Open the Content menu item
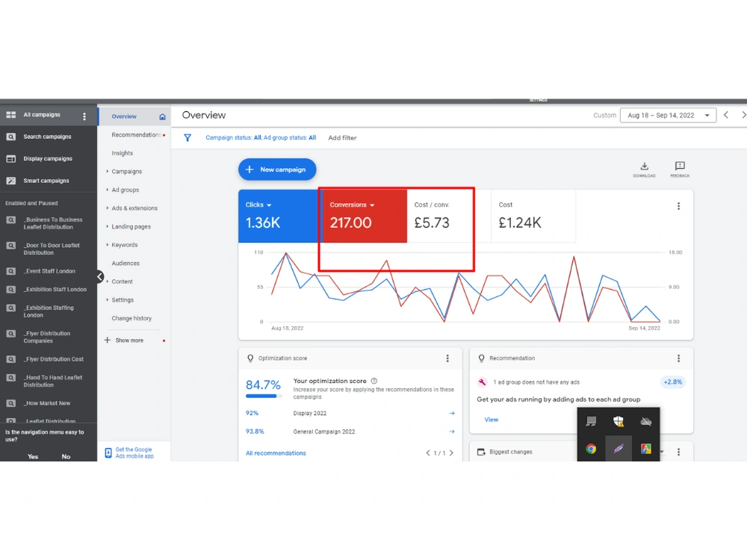The height and width of the screenshot is (560, 747). 122,281
